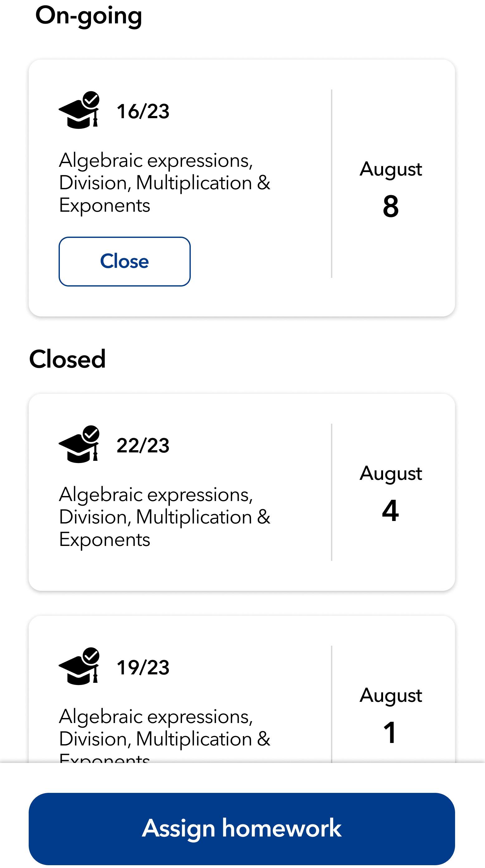
Task: Tap topic description on August 1 homework
Action: pyautogui.click(x=164, y=735)
